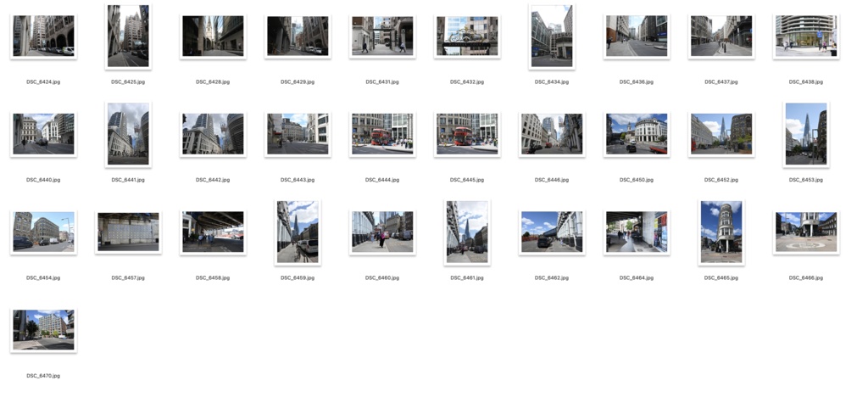Click the file name DSC_6460.jpg
Screen dimensions: 868x403
pyautogui.click(x=382, y=278)
